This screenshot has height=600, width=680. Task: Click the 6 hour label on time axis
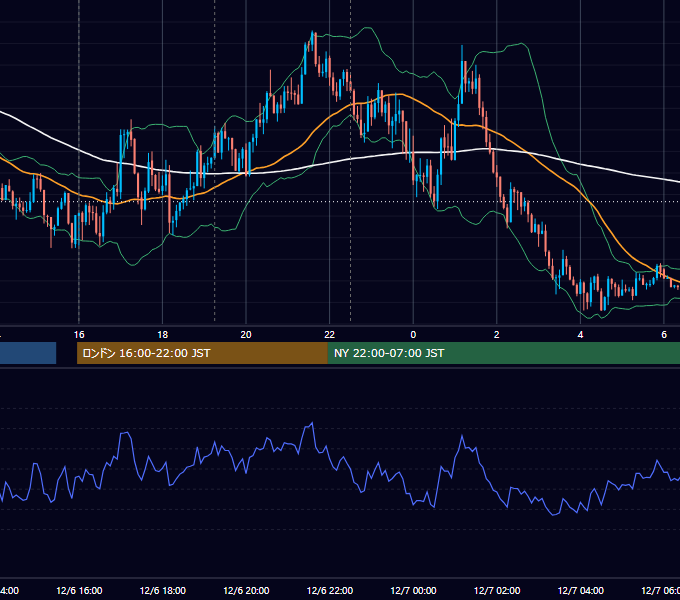[664, 335]
